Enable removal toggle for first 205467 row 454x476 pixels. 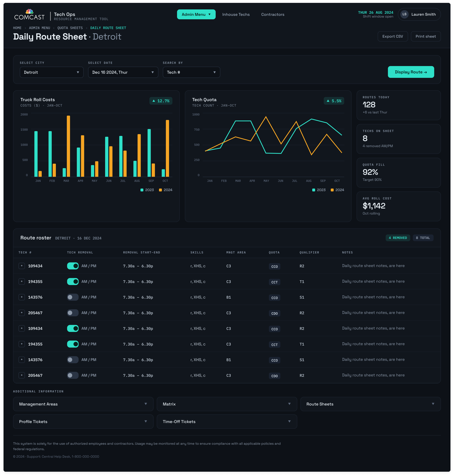pos(73,313)
